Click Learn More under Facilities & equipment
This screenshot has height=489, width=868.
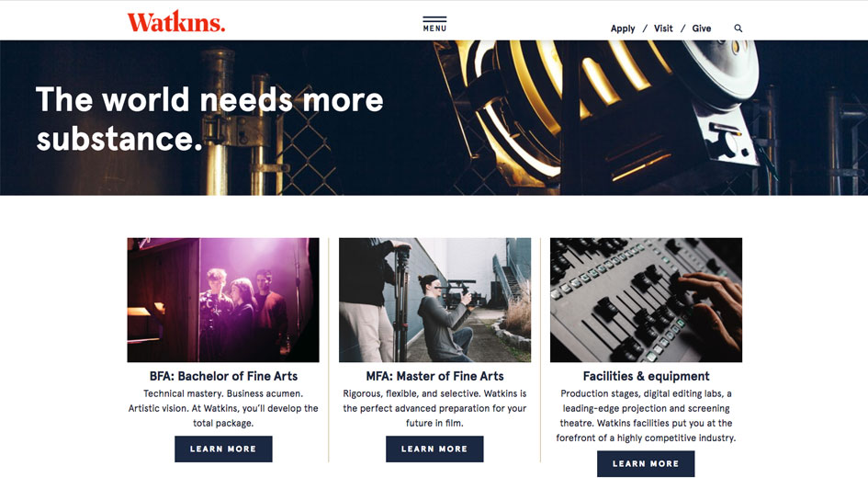pos(646,464)
